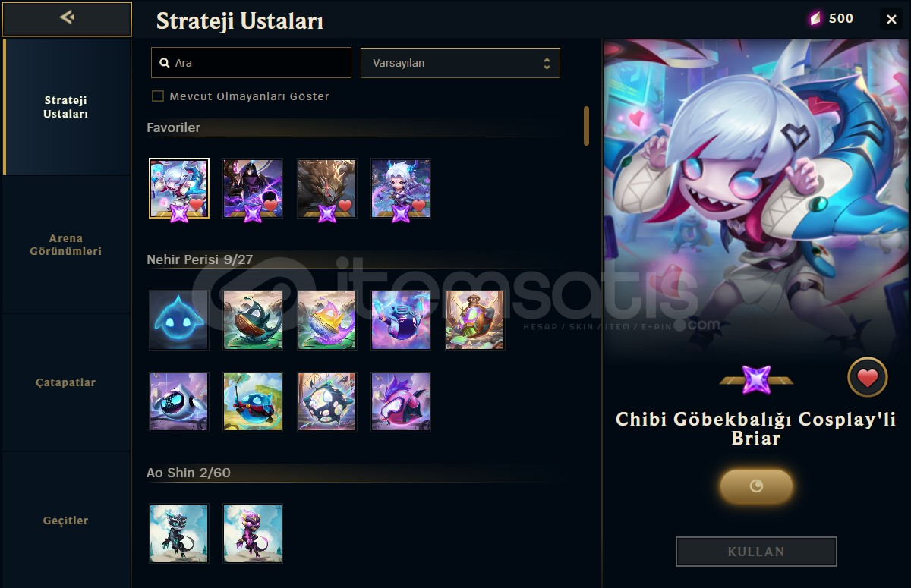This screenshot has height=588, width=911.
Task: Click the purple star rarity icon in preview
Action: tap(756, 379)
